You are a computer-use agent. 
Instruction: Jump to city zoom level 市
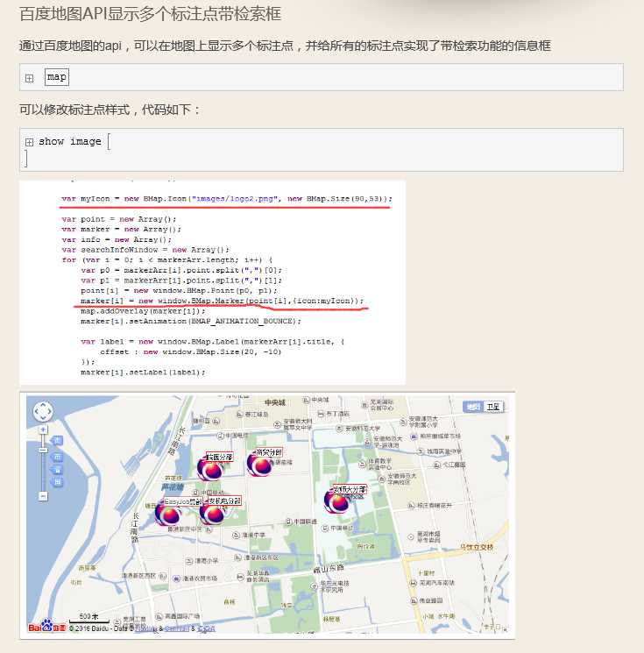[57, 458]
